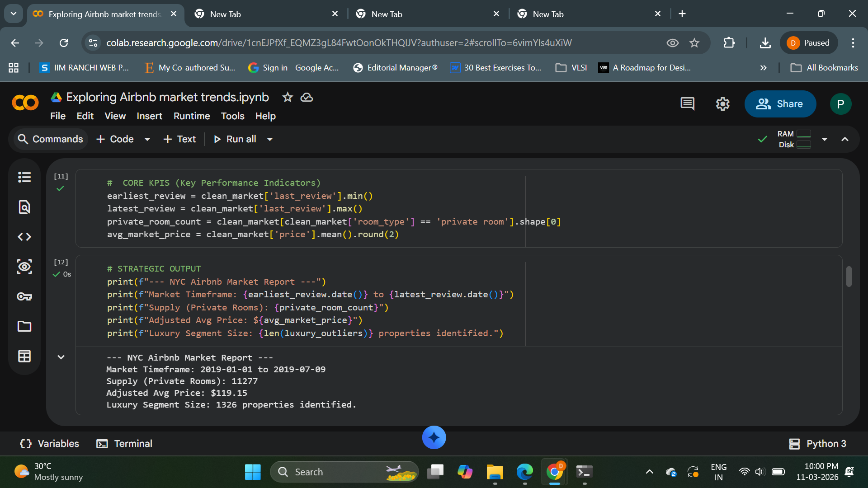868x488 pixels.
Task: Open the secrets key icon panel
Action: (x=24, y=296)
